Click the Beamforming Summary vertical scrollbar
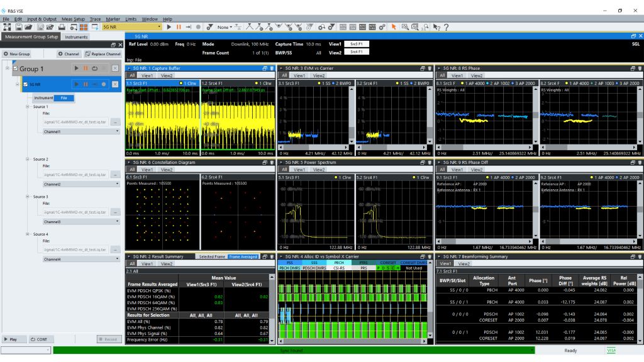 pos(640,309)
